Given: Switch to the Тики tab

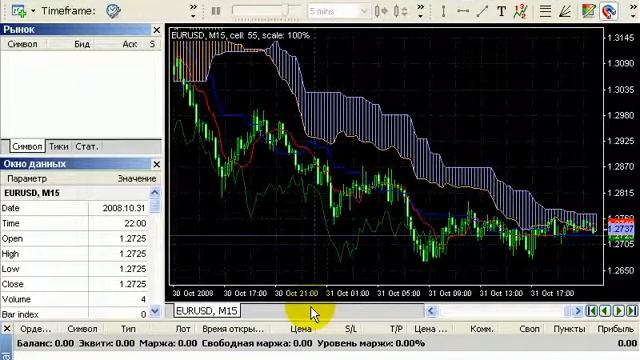Looking at the screenshot, I should (x=58, y=147).
